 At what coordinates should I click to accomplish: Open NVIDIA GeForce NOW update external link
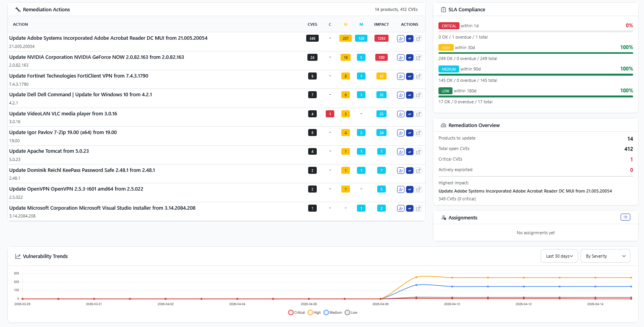pyautogui.click(x=419, y=57)
